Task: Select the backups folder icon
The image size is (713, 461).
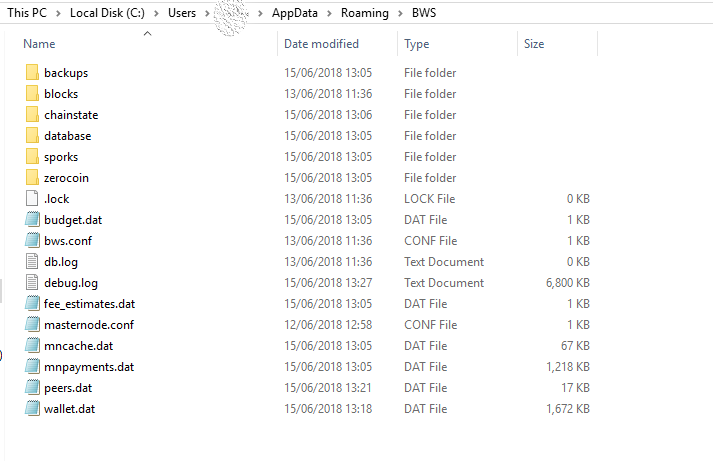Action: [32, 72]
